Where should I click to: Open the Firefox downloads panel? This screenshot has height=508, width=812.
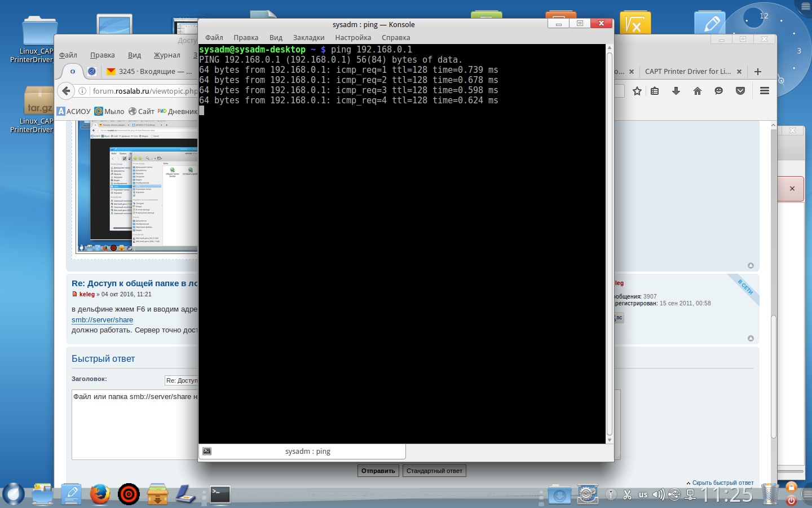coord(676,91)
